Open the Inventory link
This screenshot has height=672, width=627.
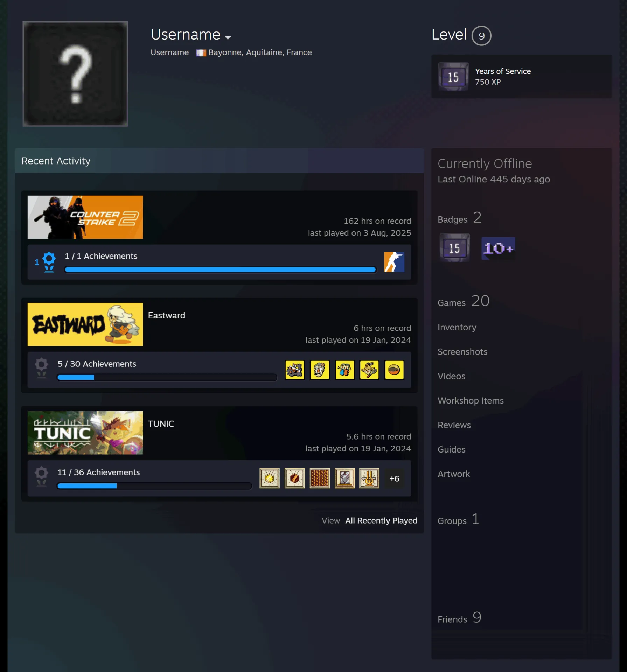(x=457, y=328)
